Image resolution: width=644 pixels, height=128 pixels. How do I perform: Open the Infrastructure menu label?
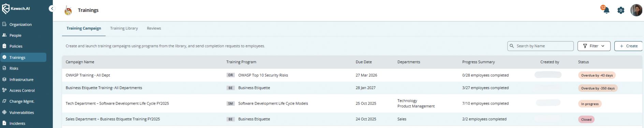click(21, 80)
